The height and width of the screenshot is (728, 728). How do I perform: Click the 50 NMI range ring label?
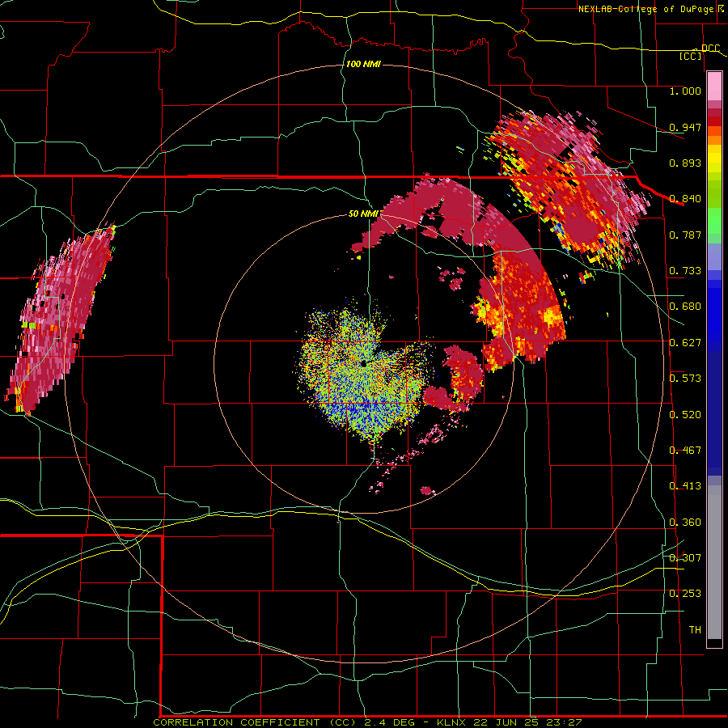pyautogui.click(x=363, y=214)
